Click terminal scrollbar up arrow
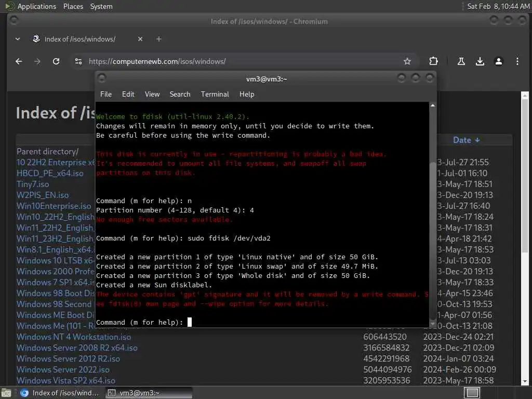532x399 pixels. pyautogui.click(x=433, y=106)
